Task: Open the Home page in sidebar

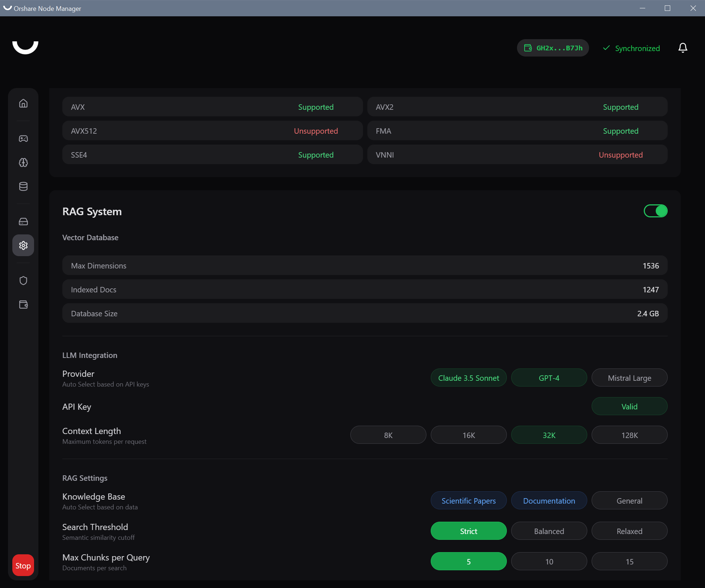Action: tap(23, 104)
